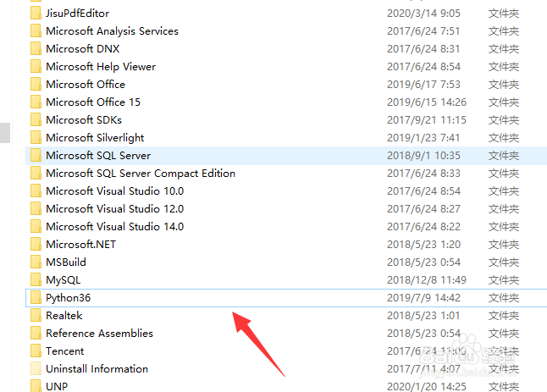Screen dimensions: 547x392
Task: Click the date 2019/1/23 7:41
Action: pos(423,138)
